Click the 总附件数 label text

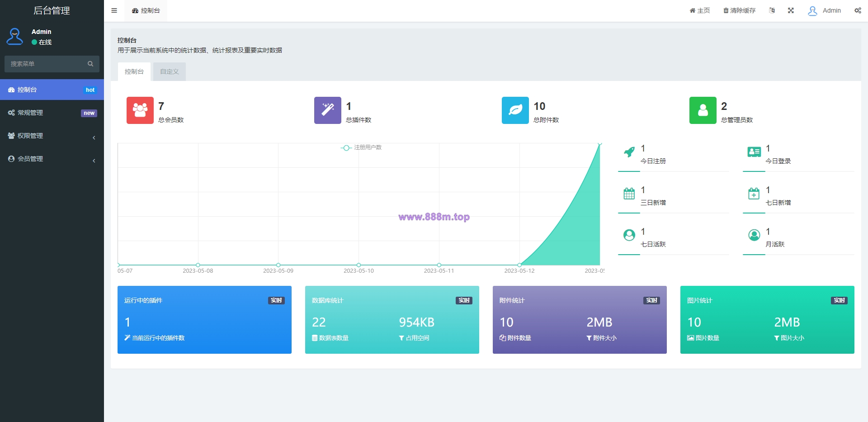(x=546, y=120)
